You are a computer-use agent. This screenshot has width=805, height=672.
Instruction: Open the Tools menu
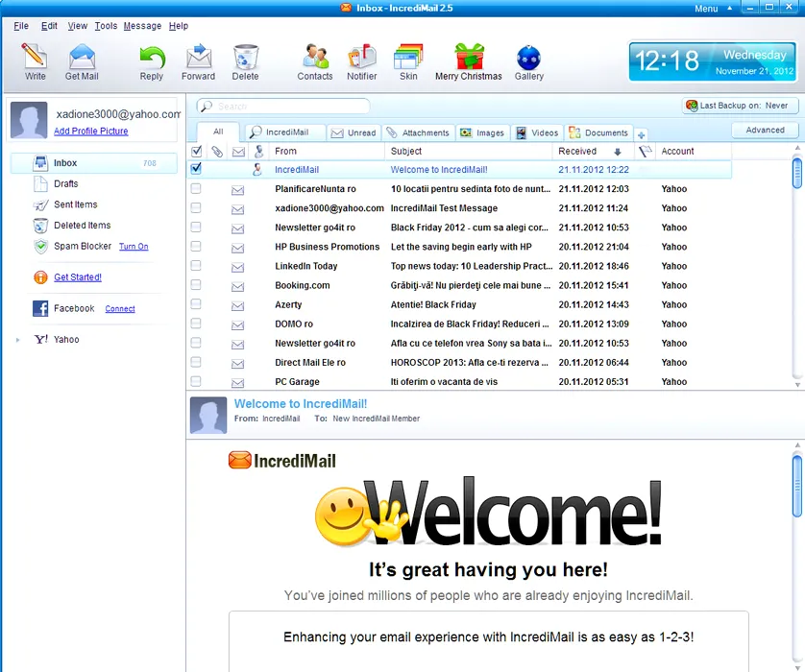point(106,26)
